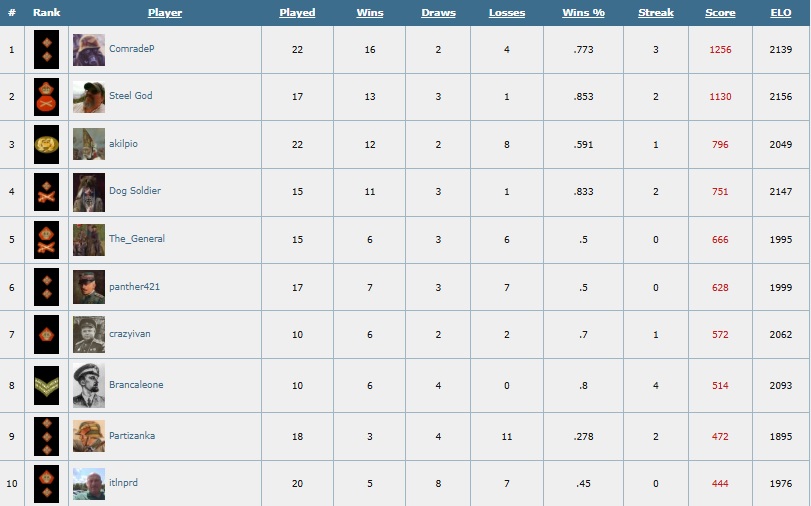Click Brancaleone's chevron rank insignia icon
The image size is (811, 506).
click(46, 385)
